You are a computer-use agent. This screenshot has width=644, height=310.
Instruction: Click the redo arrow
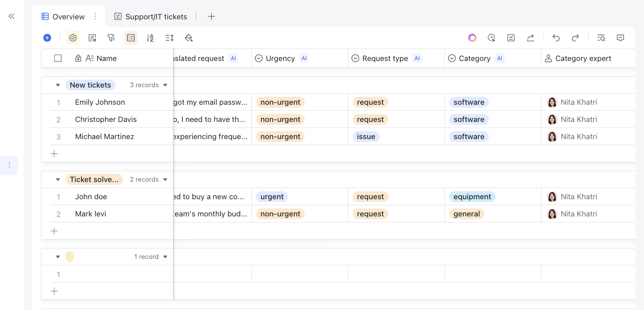click(575, 38)
